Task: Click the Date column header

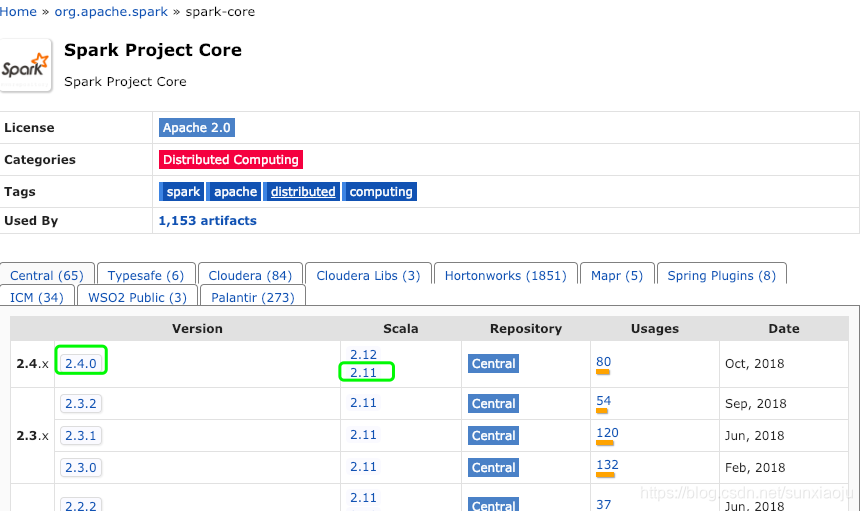Action: coord(784,329)
